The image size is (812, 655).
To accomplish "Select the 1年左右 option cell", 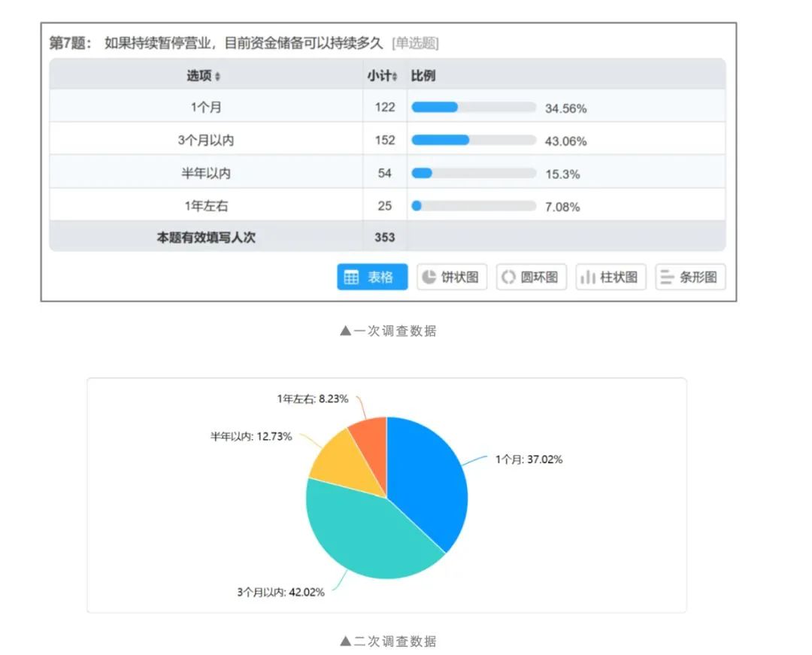I will pyautogui.click(x=206, y=205).
